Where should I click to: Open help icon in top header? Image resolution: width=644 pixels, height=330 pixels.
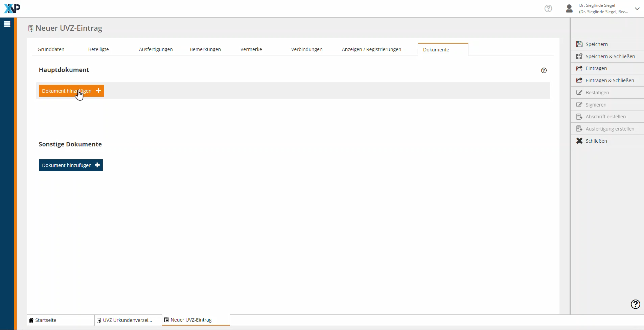pyautogui.click(x=548, y=8)
